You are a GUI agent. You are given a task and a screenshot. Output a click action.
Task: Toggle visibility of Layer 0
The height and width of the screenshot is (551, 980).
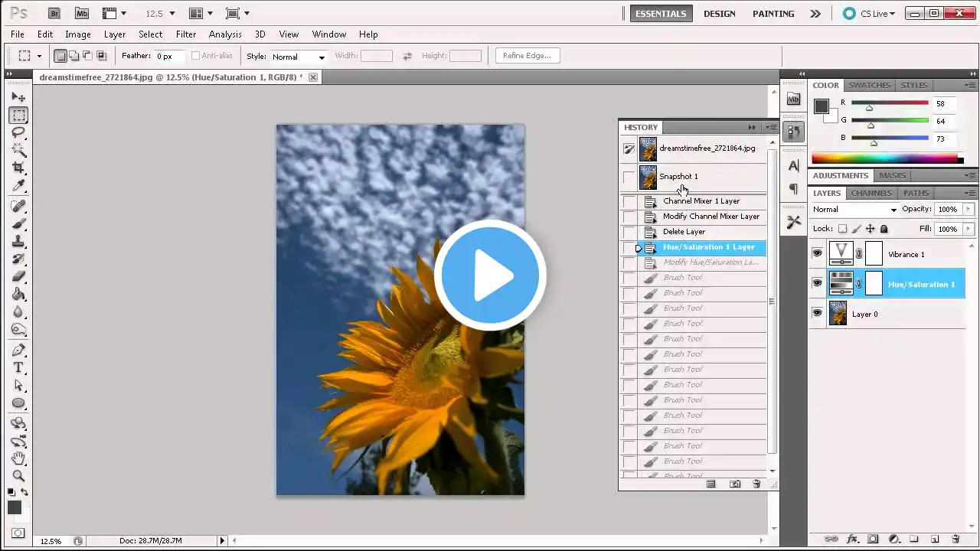817,314
